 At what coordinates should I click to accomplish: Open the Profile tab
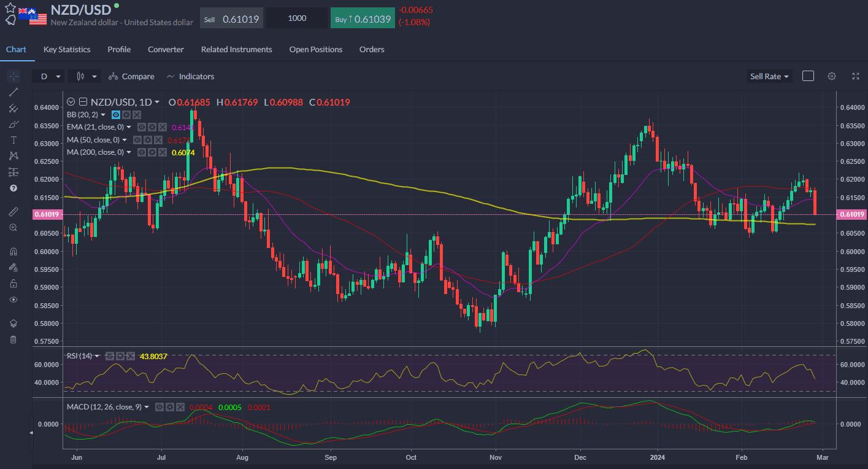coord(119,49)
